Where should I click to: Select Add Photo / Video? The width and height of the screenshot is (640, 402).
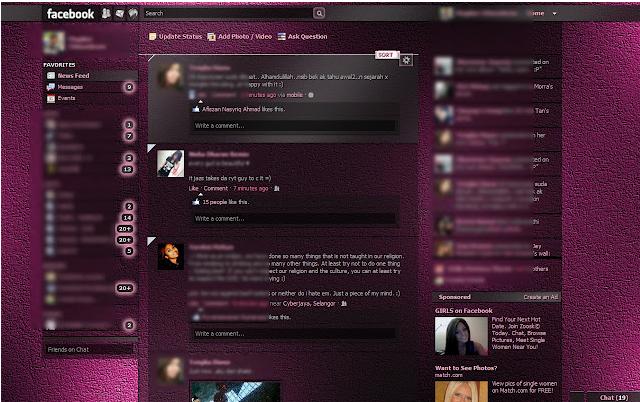(x=244, y=36)
